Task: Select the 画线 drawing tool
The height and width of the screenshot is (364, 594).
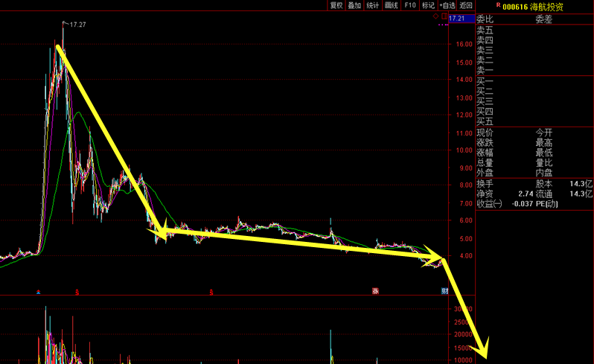Action: [391, 5]
